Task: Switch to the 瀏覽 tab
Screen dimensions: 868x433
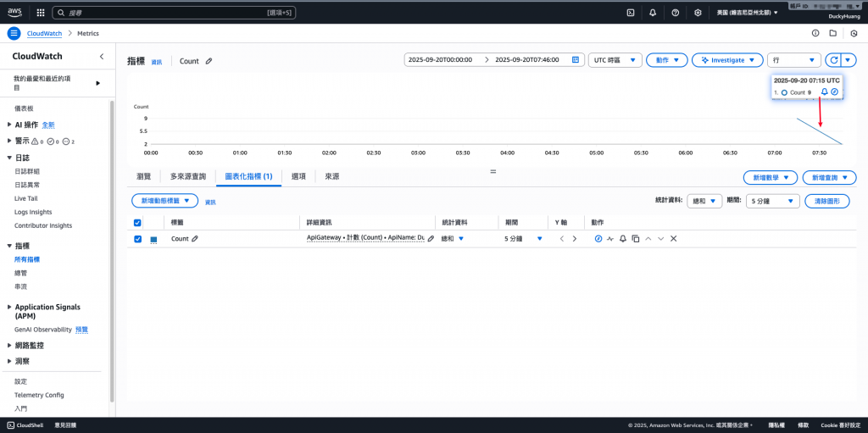Action: pyautogui.click(x=143, y=176)
